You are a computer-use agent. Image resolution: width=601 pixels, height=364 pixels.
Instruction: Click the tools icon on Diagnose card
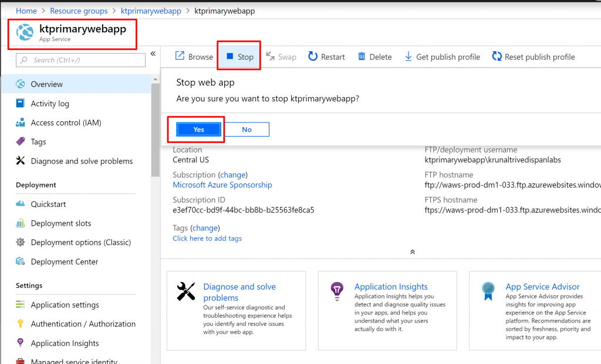tap(186, 291)
